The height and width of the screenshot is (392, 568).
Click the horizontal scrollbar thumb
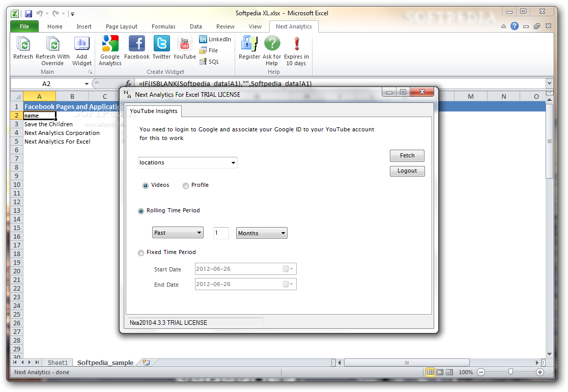[407, 362]
